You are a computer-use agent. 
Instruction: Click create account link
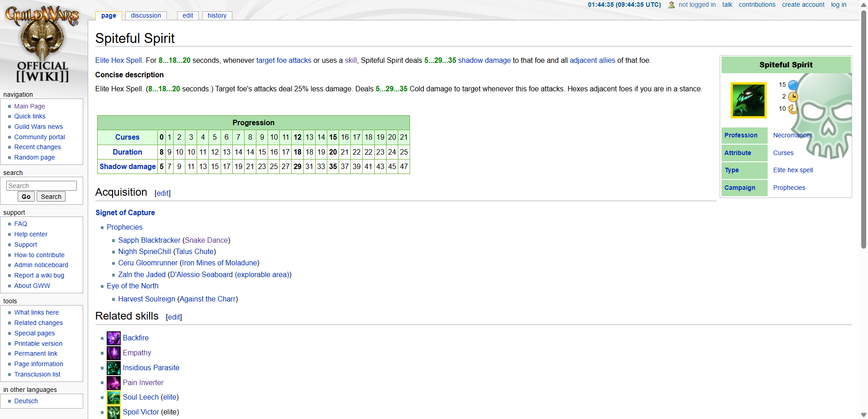(803, 5)
